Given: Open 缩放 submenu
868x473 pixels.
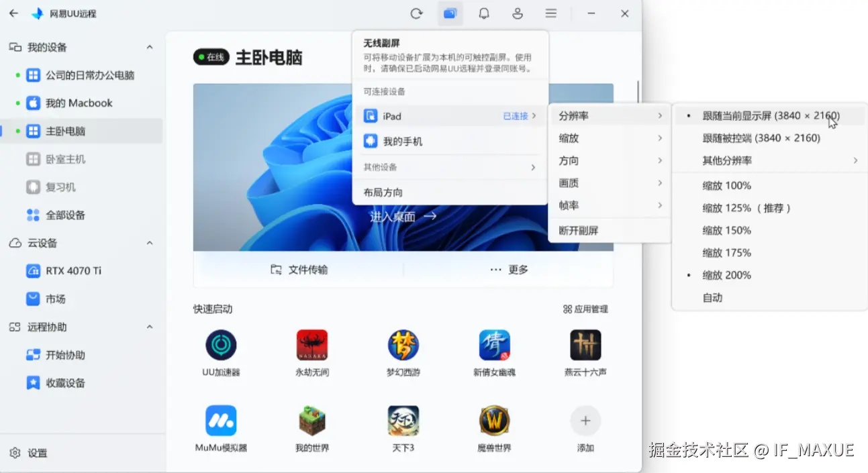Looking at the screenshot, I should pyautogui.click(x=610, y=138).
